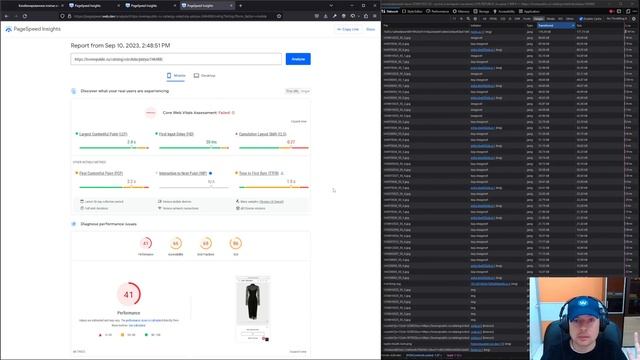This screenshot has height=360, width=640.
Task: Jump to the Performance score gauge 41
Action: (x=146, y=244)
